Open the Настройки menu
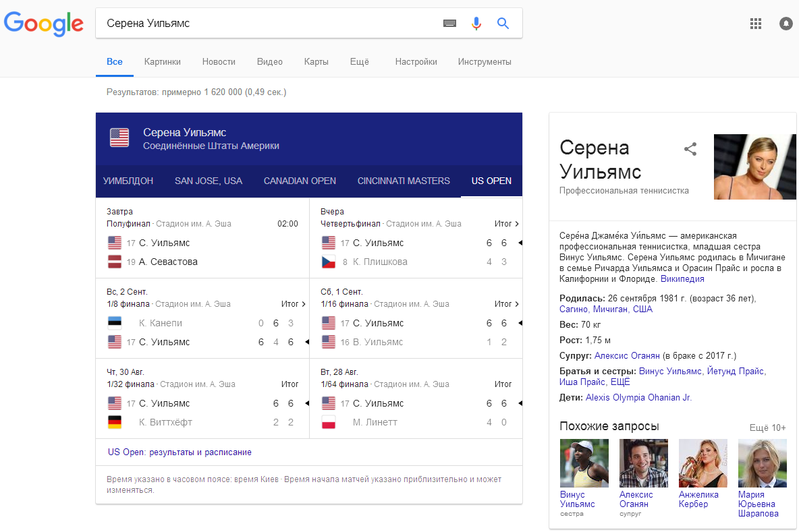This screenshot has width=799, height=532. pyautogui.click(x=416, y=61)
